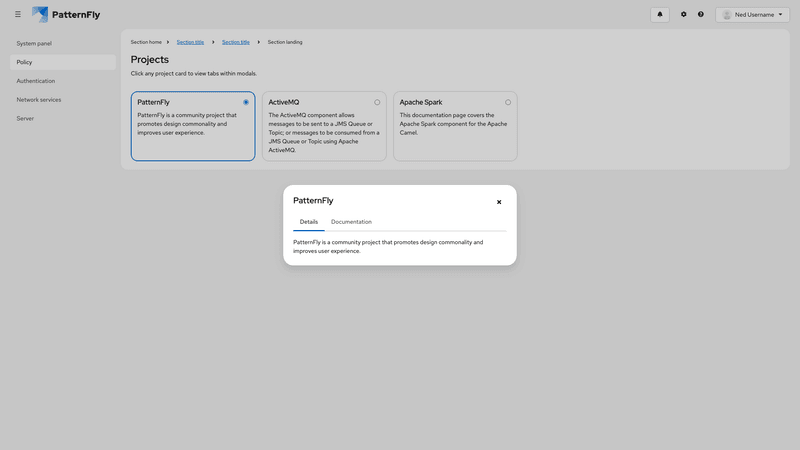Click the Apache Spark project card
800x450 pixels.
click(455, 135)
